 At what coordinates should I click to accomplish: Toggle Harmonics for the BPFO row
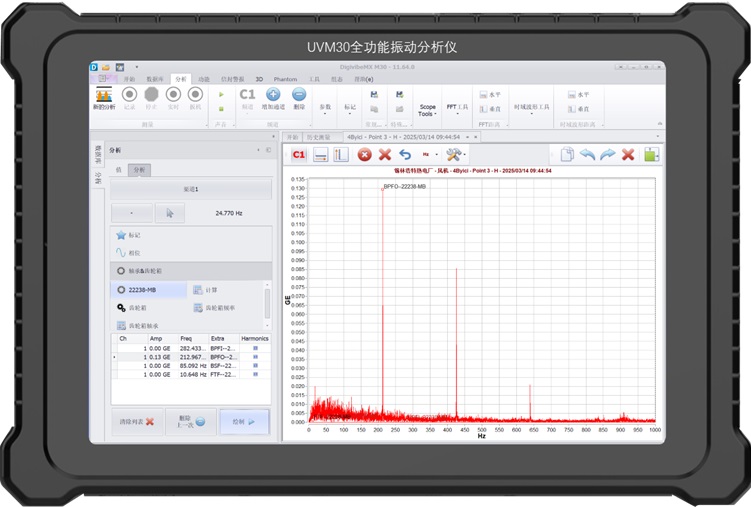[254, 356]
